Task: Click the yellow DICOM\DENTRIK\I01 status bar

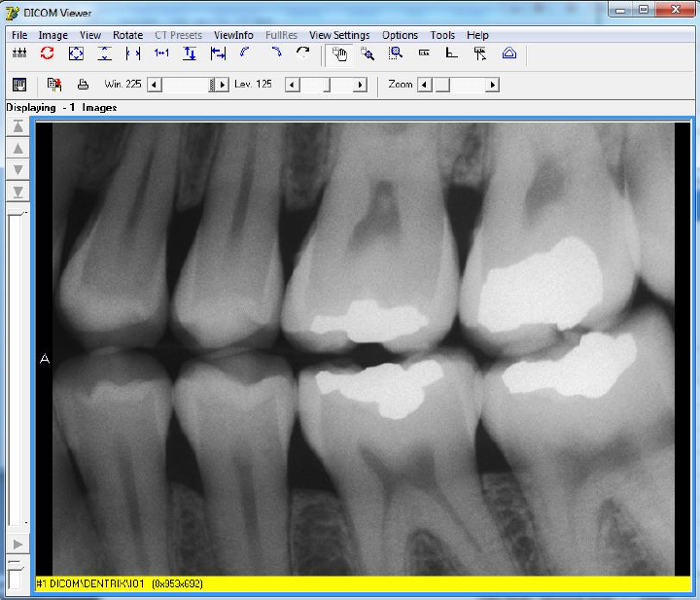Action: 363,583
